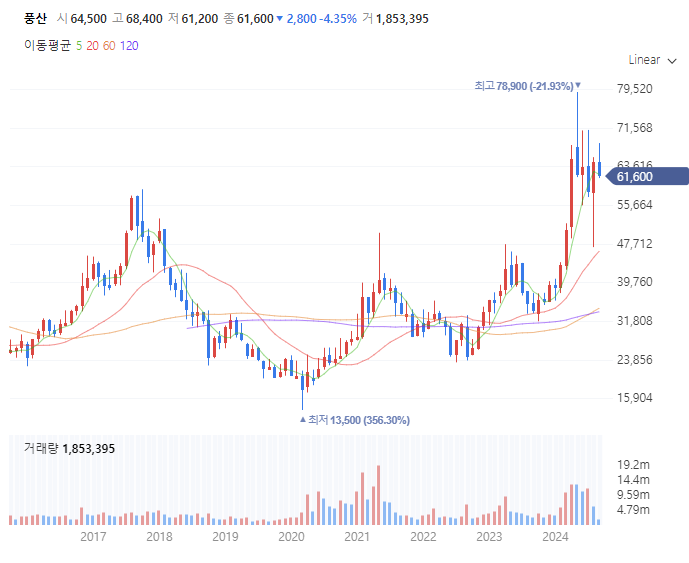Click the 거래량 volume label
This screenshot has width=689, height=563.
click(41, 448)
